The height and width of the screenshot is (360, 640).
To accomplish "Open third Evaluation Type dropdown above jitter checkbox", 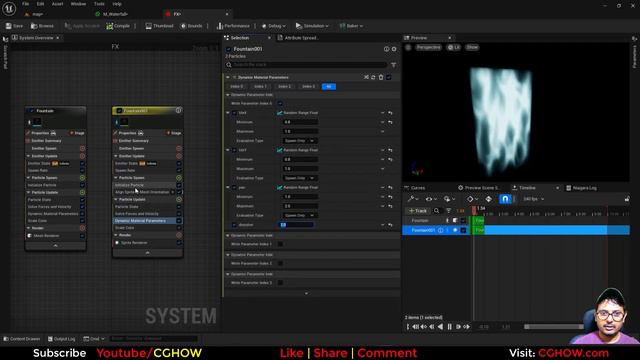I will pyautogui.click(x=300, y=216).
